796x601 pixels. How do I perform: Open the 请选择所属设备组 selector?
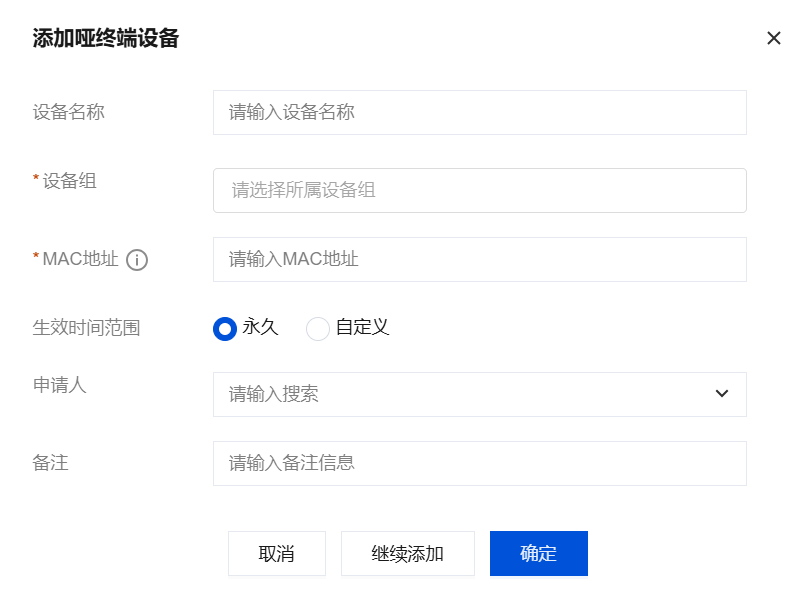point(480,190)
